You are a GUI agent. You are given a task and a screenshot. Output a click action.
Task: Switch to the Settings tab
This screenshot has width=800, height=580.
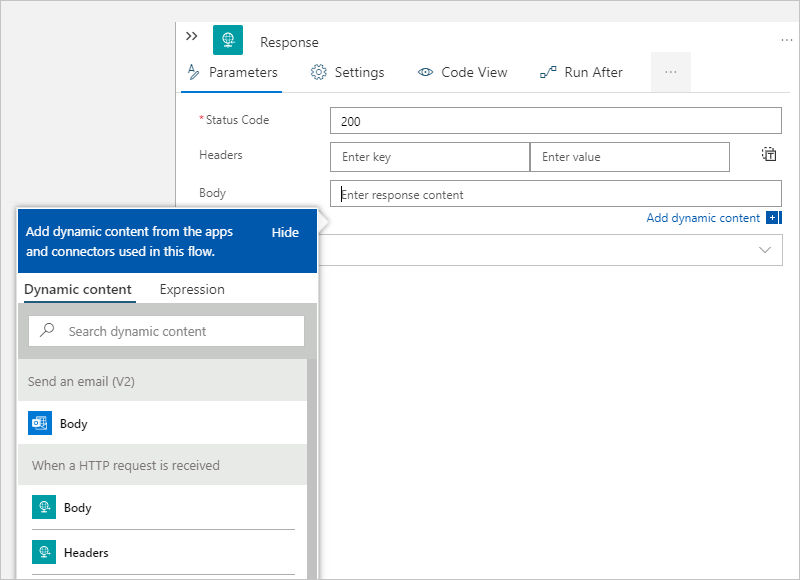click(347, 72)
